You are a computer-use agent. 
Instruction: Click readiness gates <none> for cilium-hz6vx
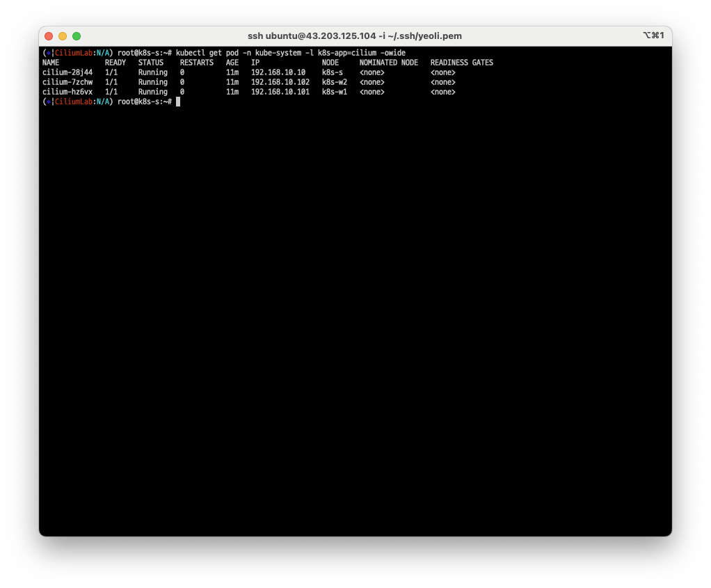(x=442, y=92)
